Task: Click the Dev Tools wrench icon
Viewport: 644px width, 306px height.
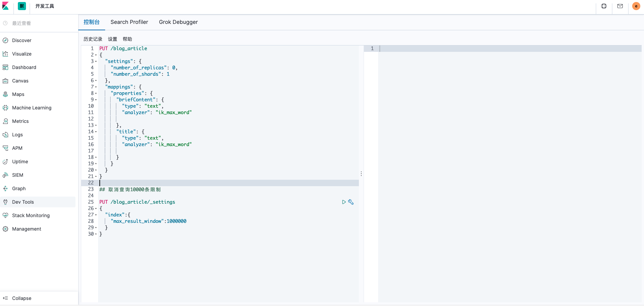Action: point(5,202)
